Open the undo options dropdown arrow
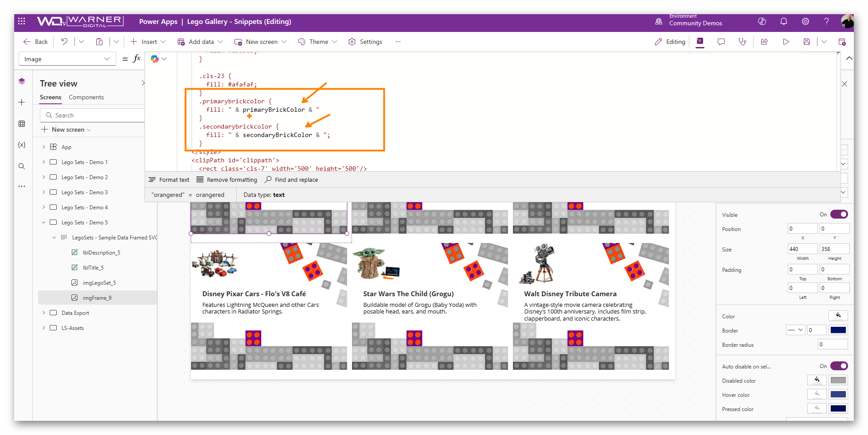868x435 pixels. coord(81,42)
